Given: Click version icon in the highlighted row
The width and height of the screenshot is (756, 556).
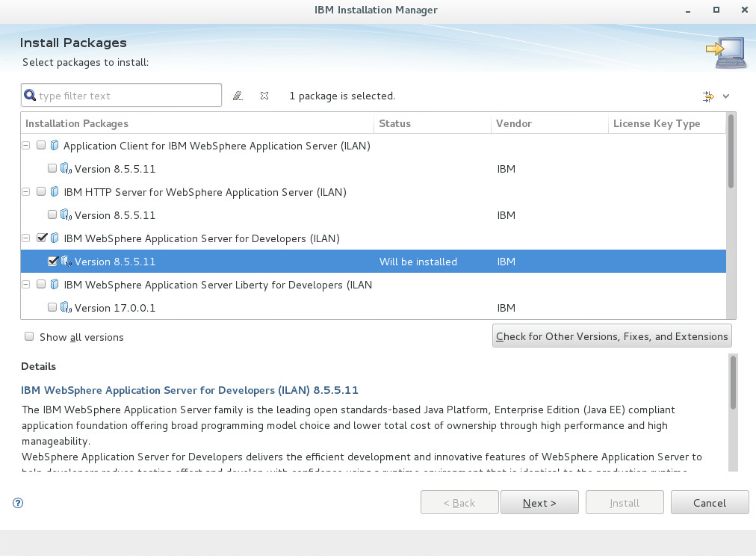Looking at the screenshot, I should [66, 261].
